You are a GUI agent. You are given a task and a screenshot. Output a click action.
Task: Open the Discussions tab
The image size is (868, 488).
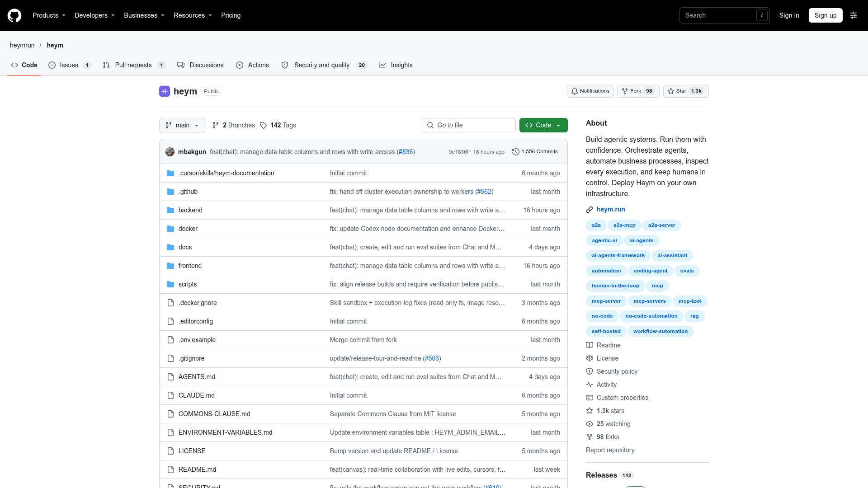tap(200, 65)
